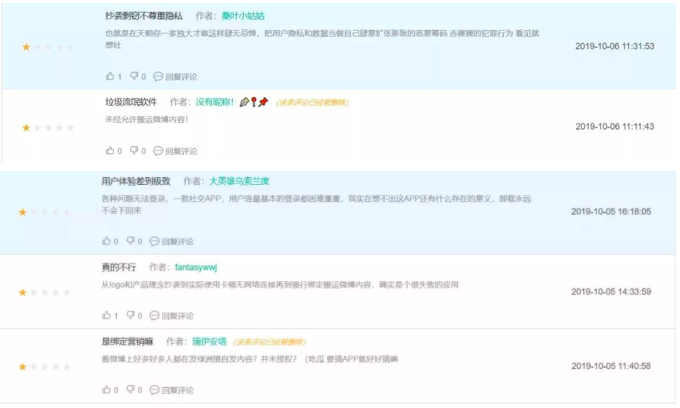The image size is (680, 408).
Task: Click 回复评论 under the 用户体验差到极致 review
Action: 177,241
